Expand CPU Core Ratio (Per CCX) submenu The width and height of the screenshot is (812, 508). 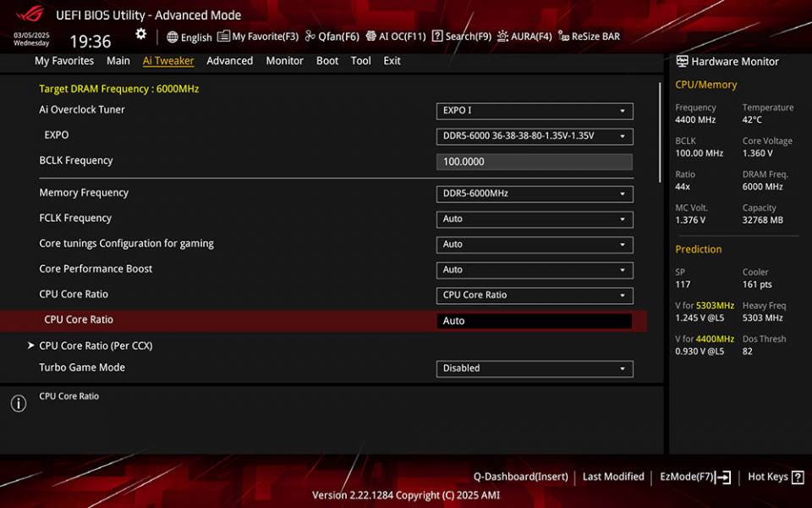point(96,345)
